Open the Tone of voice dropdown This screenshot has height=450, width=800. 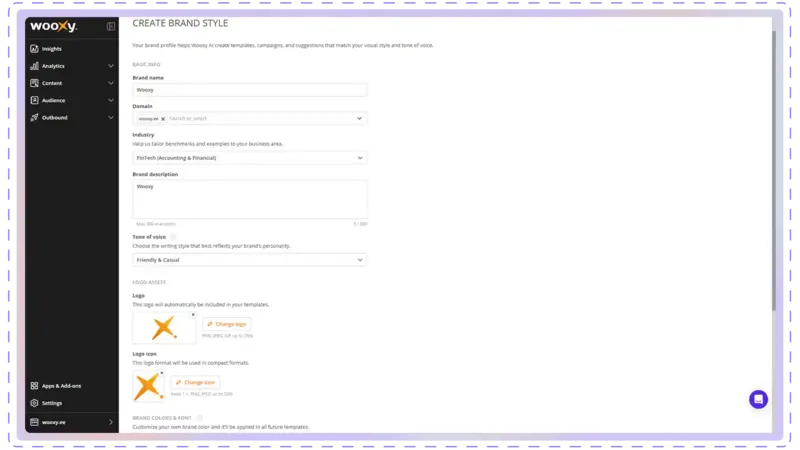point(249,260)
